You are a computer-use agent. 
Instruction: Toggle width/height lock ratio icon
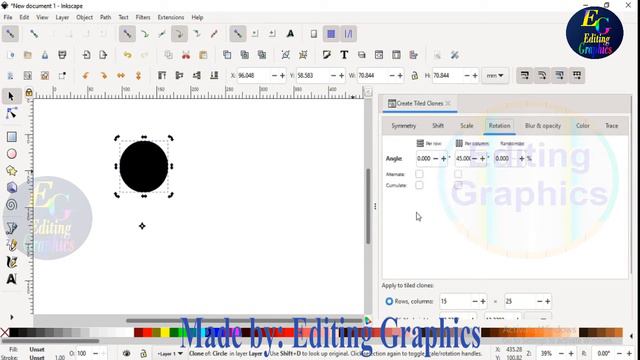[415, 76]
